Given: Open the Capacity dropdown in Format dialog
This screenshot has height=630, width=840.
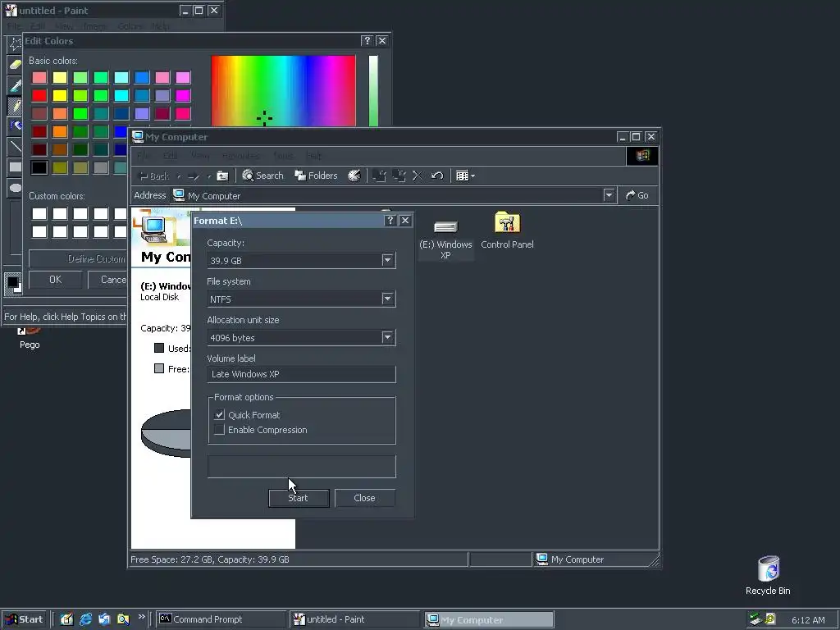Looking at the screenshot, I should coord(388,260).
